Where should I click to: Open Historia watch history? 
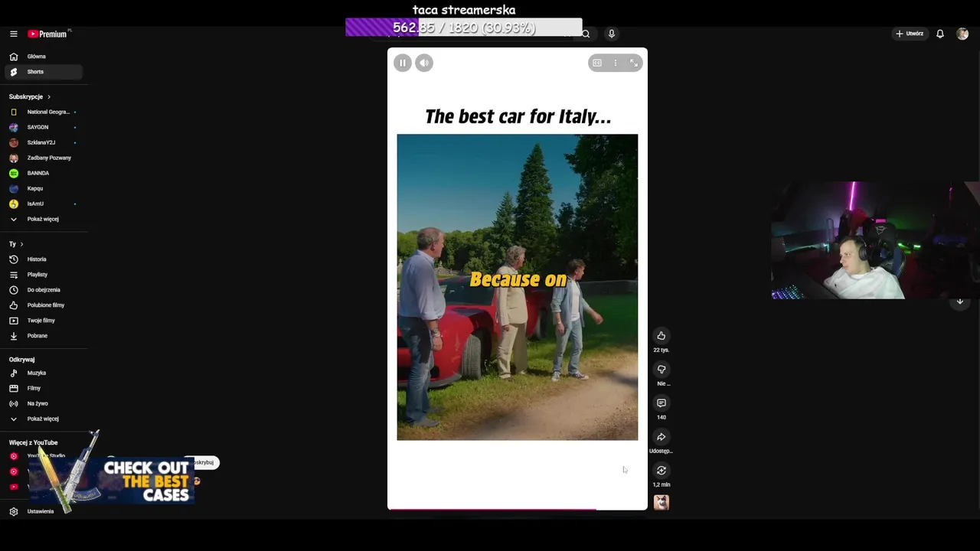pos(43,259)
